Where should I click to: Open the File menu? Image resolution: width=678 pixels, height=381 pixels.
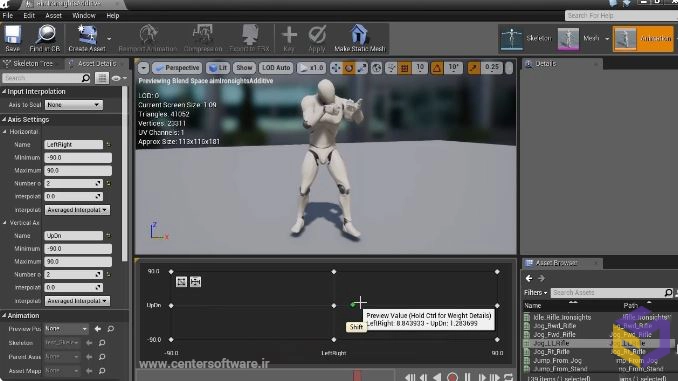[7, 16]
